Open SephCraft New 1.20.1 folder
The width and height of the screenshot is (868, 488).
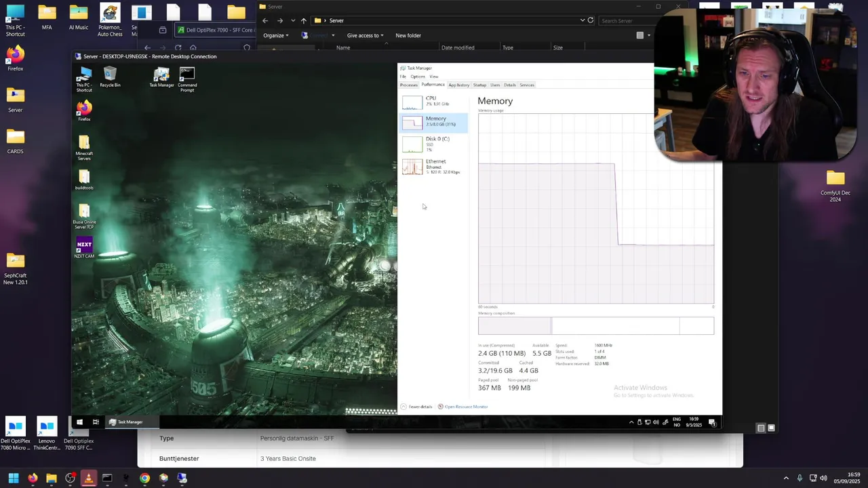tap(15, 269)
